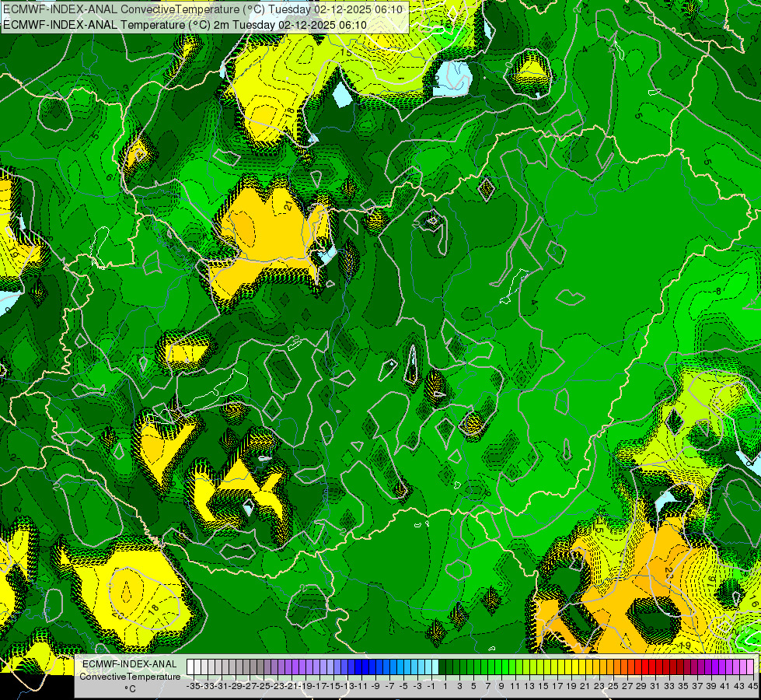Click the 33 legend tick label
761x700 pixels.
point(669,686)
